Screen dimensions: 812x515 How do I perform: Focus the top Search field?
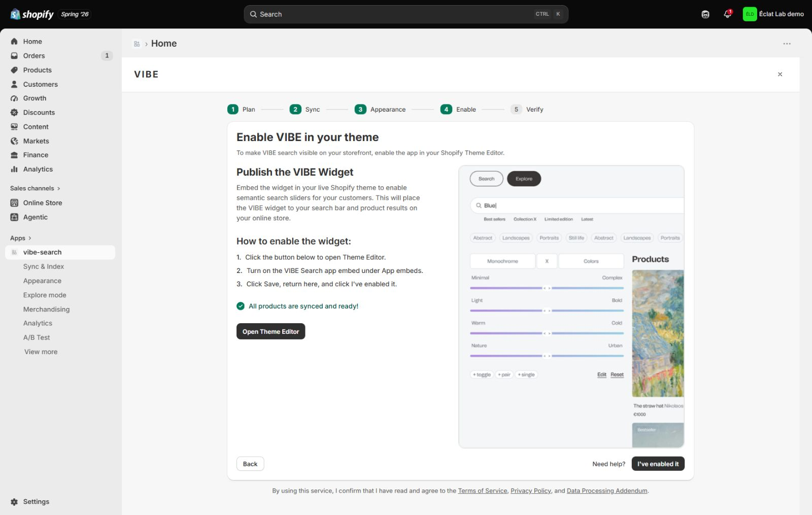pyautogui.click(x=406, y=14)
